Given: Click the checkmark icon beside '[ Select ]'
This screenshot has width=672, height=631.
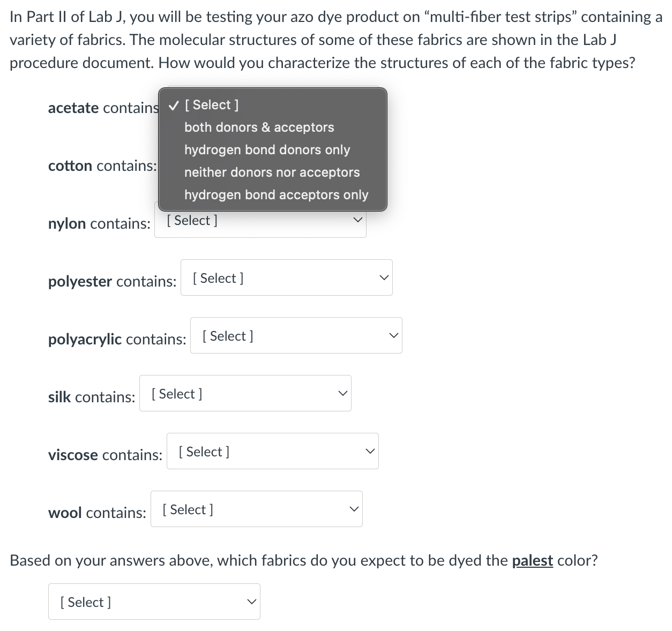Looking at the screenshot, I should pos(173,106).
